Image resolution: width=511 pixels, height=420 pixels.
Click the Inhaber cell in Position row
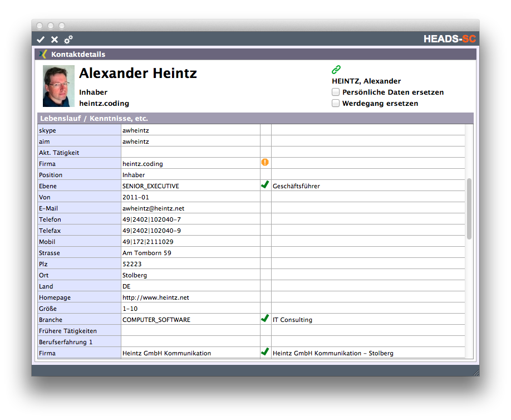190,175
